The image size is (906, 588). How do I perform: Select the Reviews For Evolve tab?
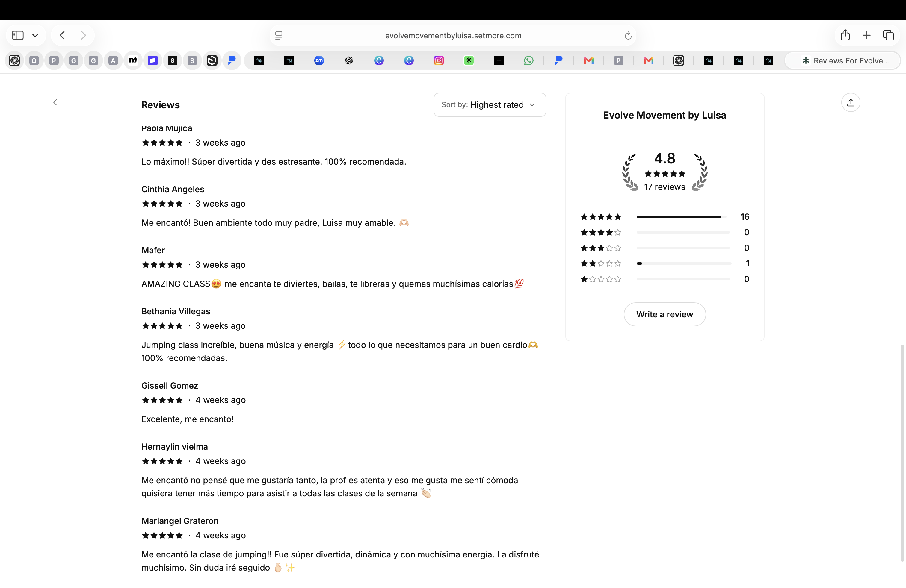(842, 60)
